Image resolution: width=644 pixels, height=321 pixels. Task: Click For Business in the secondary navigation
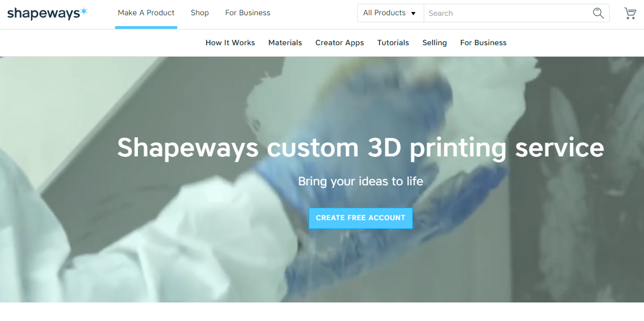[483, 43]
